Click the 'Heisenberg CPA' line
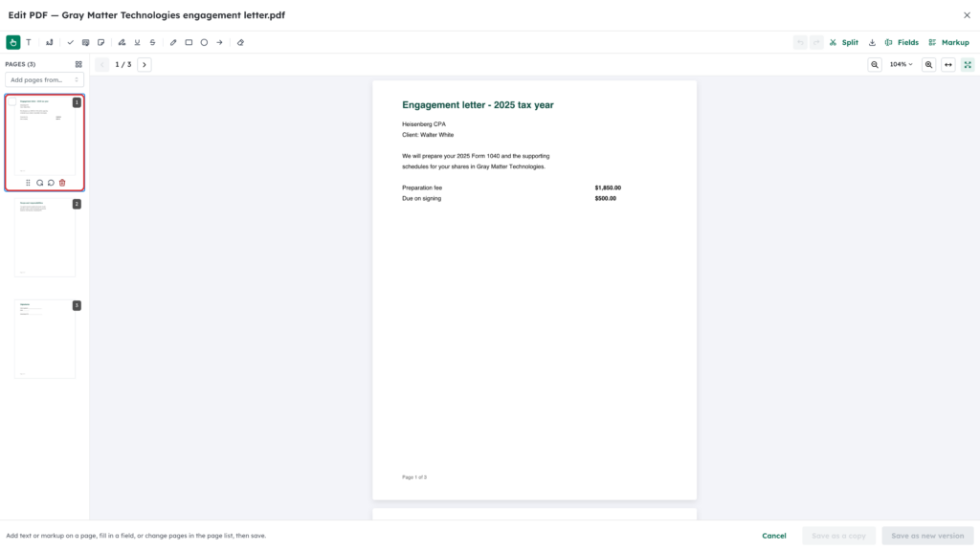 click(x=424, y=124)
